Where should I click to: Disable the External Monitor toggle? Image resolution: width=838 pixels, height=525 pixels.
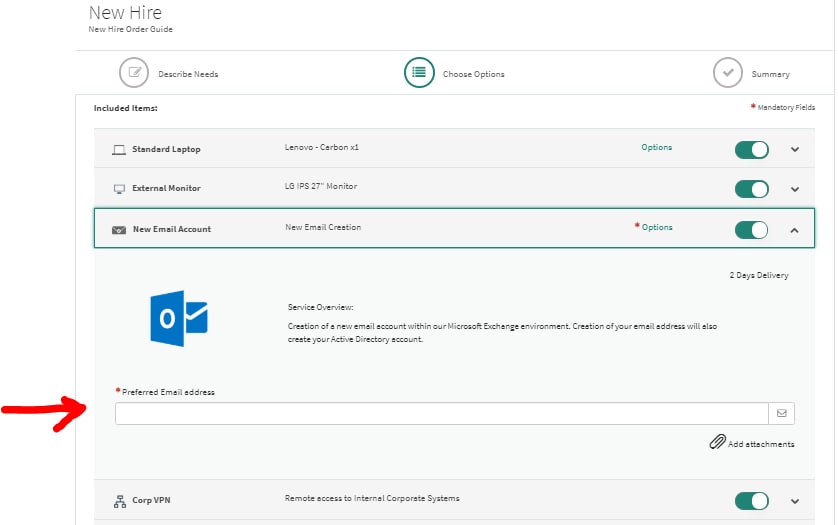coord(751,189)
